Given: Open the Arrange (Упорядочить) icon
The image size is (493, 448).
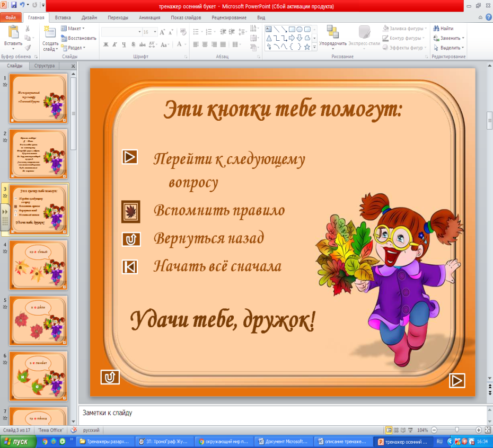Looking at the screenshot, I should (333, 32).
